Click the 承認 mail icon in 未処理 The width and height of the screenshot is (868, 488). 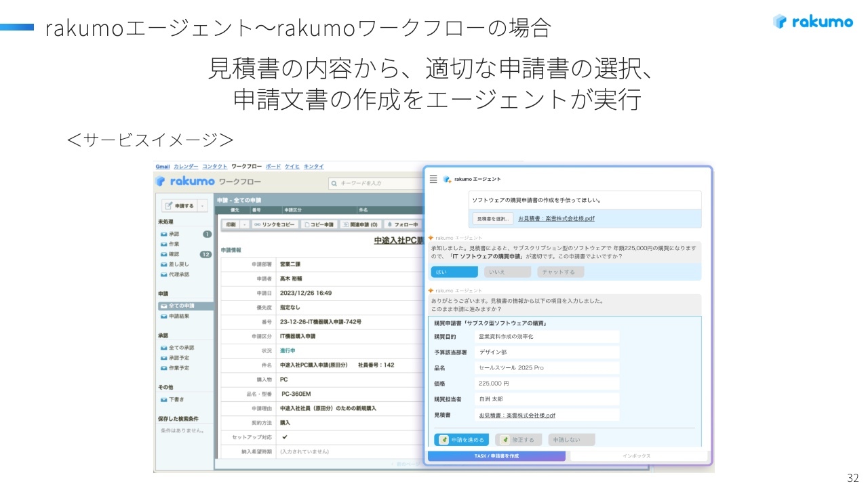(164, 234)
